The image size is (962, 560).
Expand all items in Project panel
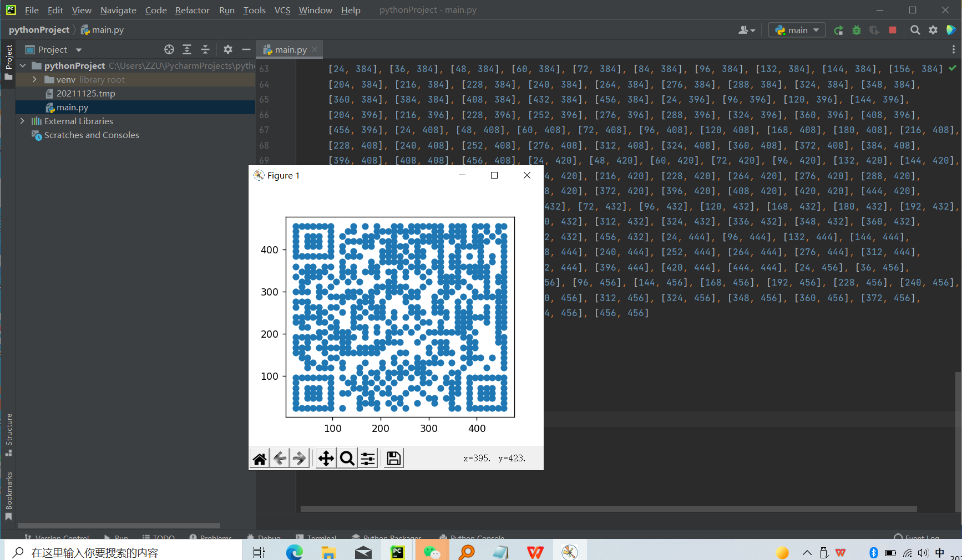pyautogui.click(x=187, y=49)
